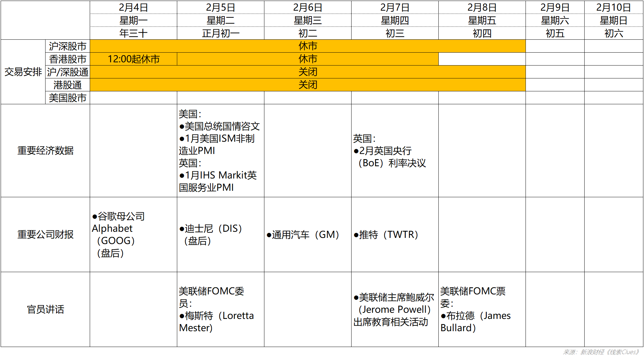Select the 2月10日 column header
The width and height of the screenshot is (644, 357).
coord(613,7)
